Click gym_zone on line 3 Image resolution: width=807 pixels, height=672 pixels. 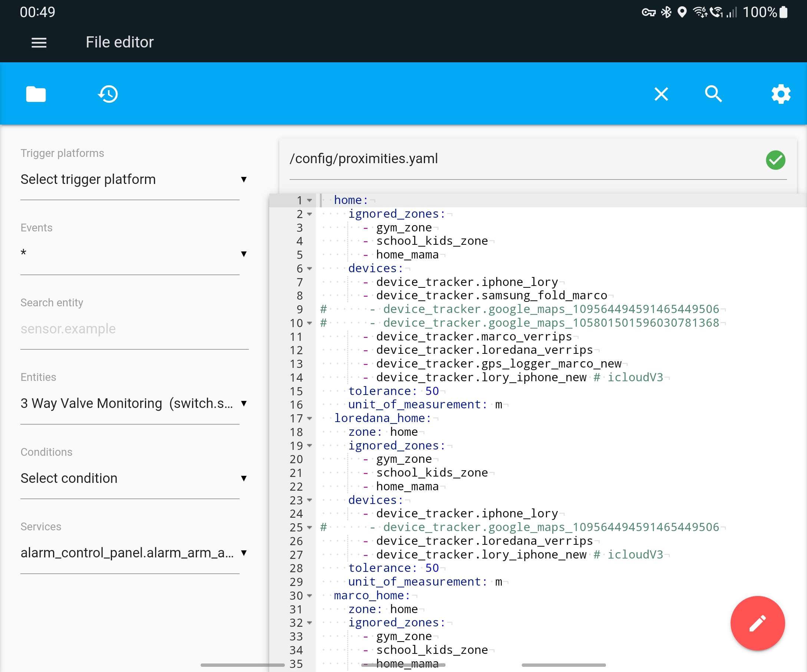coord(404,228)
